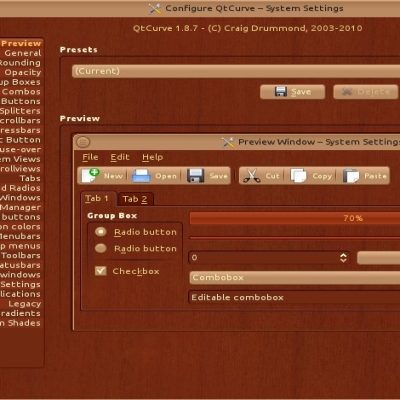The image size is (400, 400).
Task: Select Settings in the sidebar list
Action: point(20,284)
